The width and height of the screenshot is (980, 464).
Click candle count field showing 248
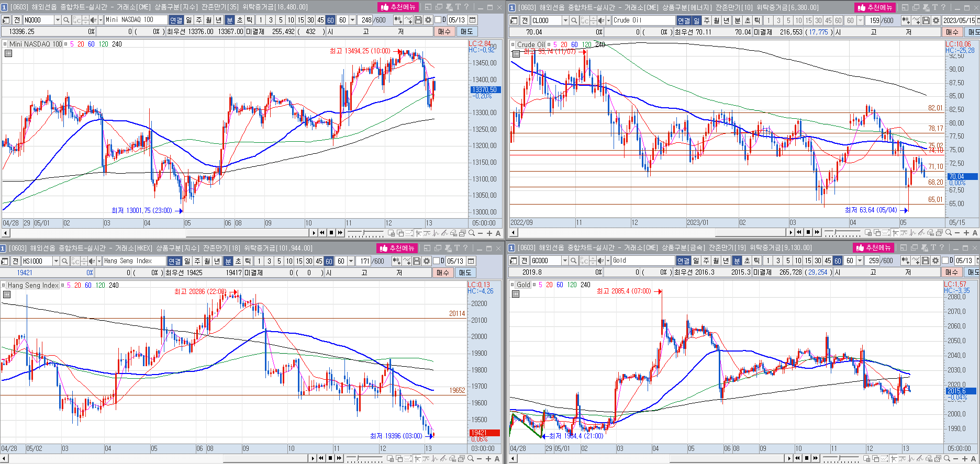tap(365, 20)
